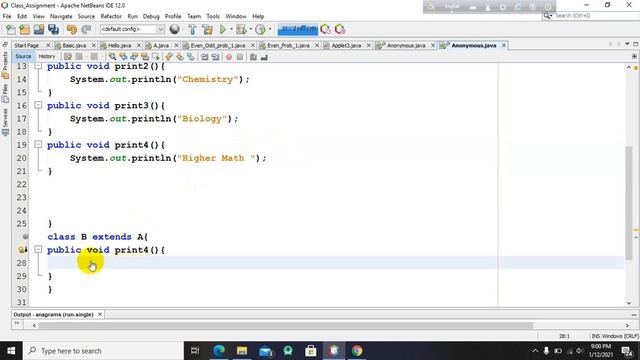Open the Run Project dropdown arrow
The width and height of the screenshot is (640, 360).
pyautogui.click(x=231, y=29)
